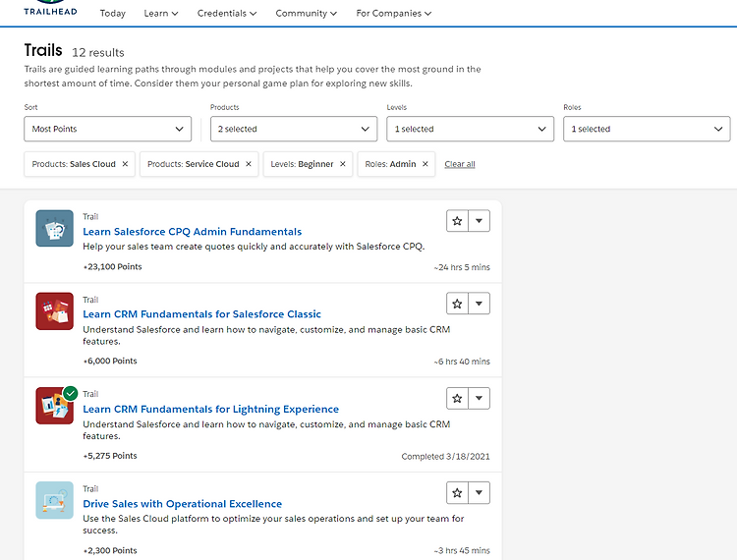Open the Salesforce Classic trail thumbnail
Screen dimensions: 737x560
(54, 311)
